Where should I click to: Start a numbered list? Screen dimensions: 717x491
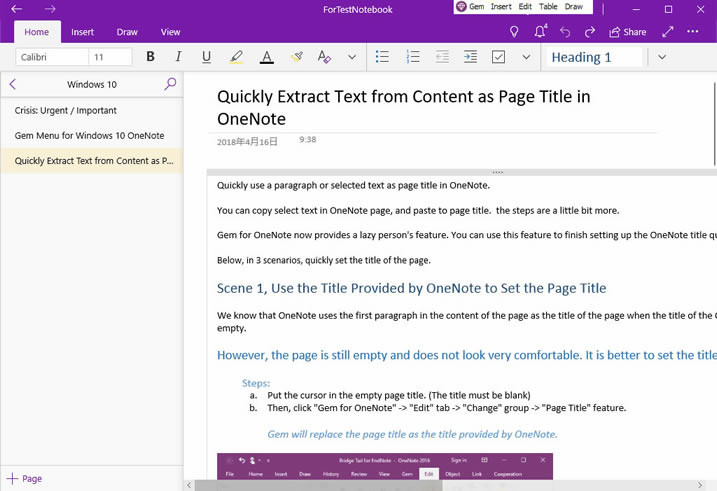pos(412,57)
